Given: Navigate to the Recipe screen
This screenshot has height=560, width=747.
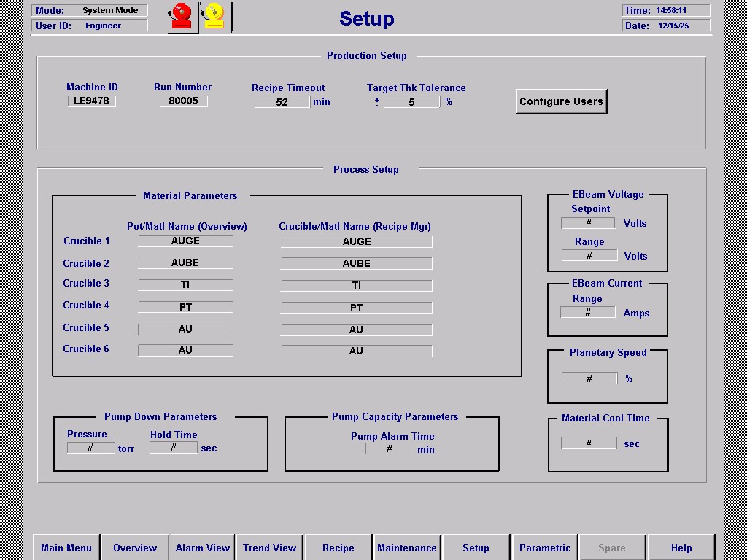Looking at the screenshot, I should coord(338,548).
